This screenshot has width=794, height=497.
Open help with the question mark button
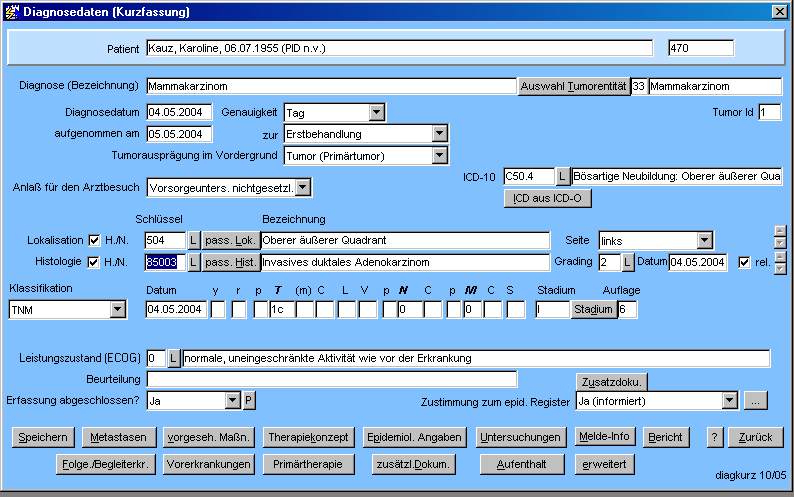pos(714,438)
